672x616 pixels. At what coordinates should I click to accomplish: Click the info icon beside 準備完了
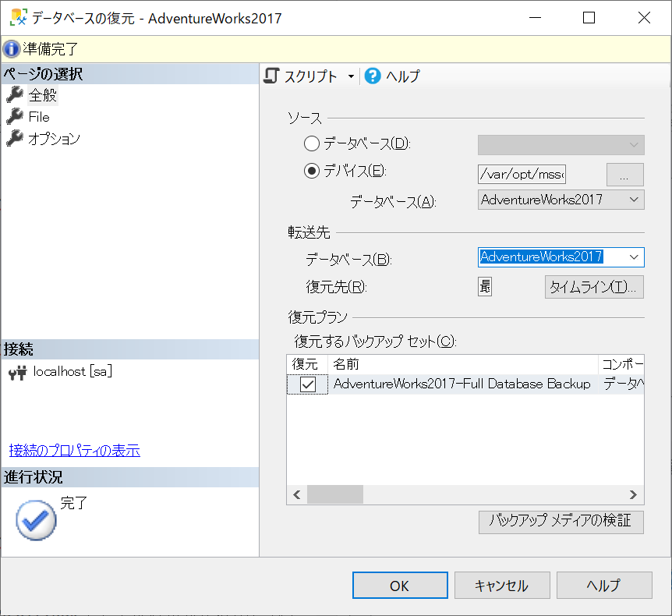coord(12,49)
